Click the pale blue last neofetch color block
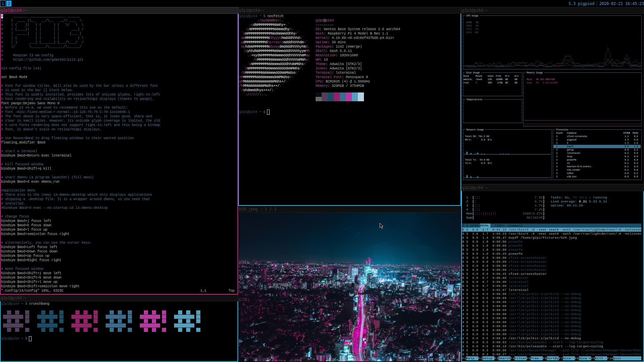 tap(361, 97)
